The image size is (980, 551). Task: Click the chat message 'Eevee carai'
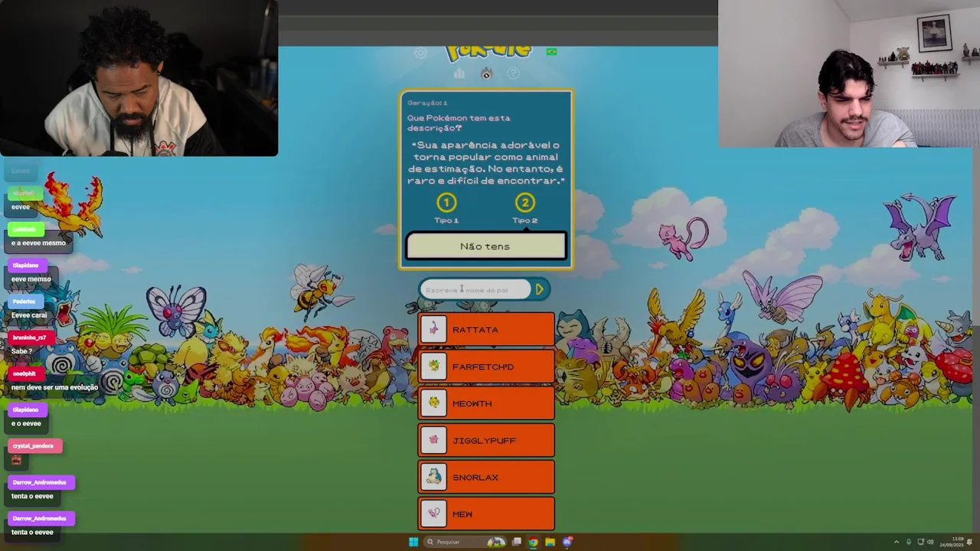(29, 315)
